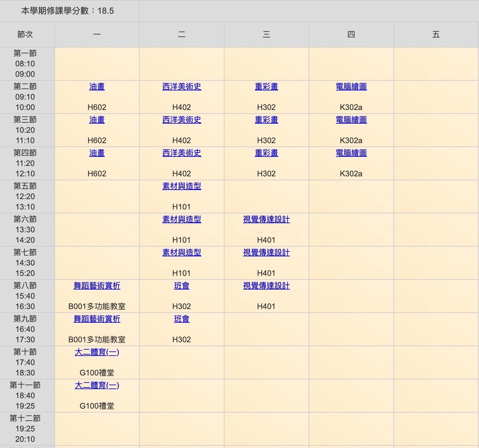The width and height of the screenshot is (479, 448).
Task: Click H602 room text in 第二節 row
Action: coord(97,107)
